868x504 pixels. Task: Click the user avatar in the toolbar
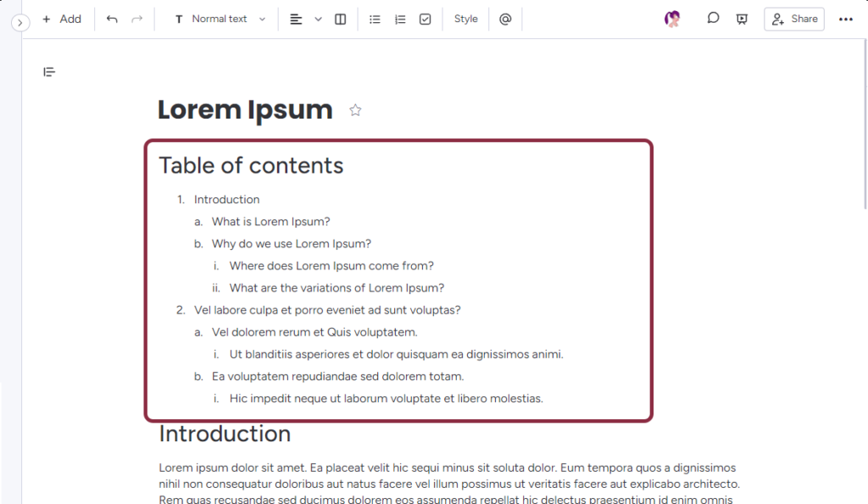[x=672, y=19]
